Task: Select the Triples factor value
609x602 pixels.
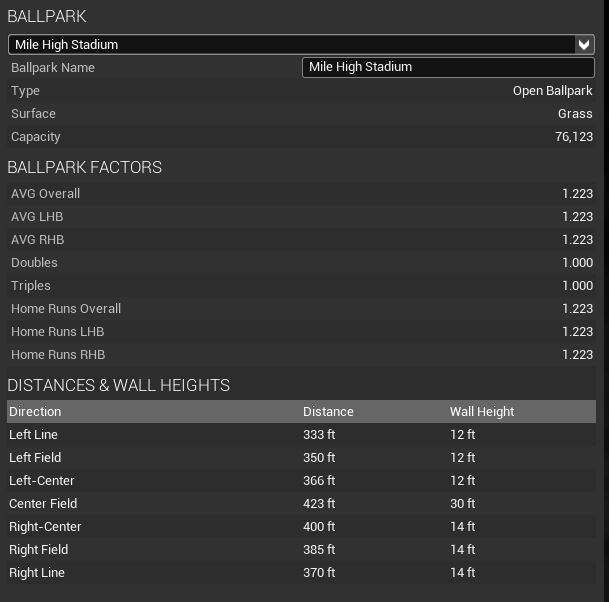Action: click(577, 286)
